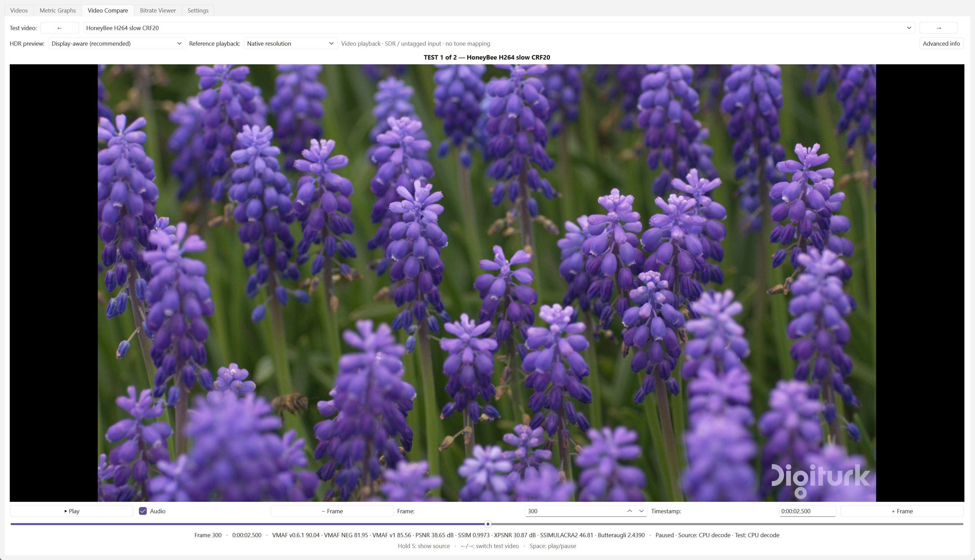Open the Reference playback dropdown
975x560 pixels.
[x=290, y=43]
